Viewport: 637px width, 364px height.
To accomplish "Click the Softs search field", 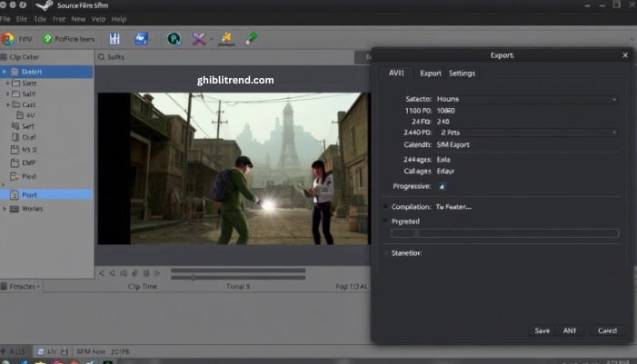I will [x=224, y=57].
